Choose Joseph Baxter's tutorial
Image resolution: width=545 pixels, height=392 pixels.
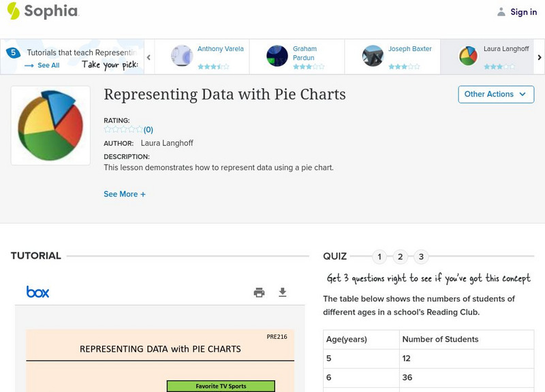point(392,56)
